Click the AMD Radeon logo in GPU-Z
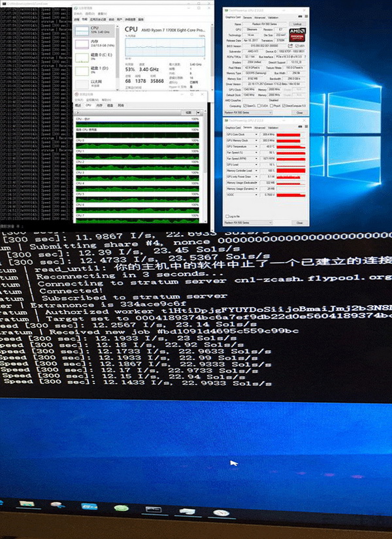This screenshot has height=539, width=392. 297,35
